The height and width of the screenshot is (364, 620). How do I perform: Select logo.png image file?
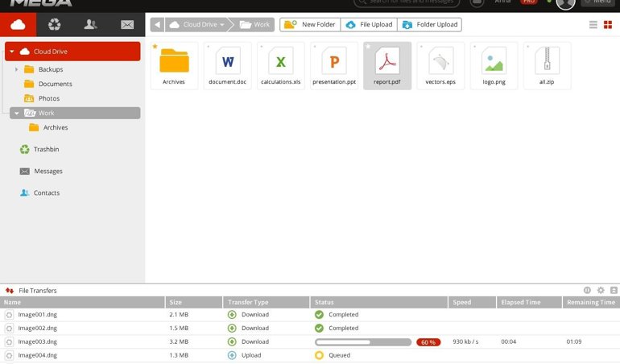pyautogui.click(x=494, y=66)
